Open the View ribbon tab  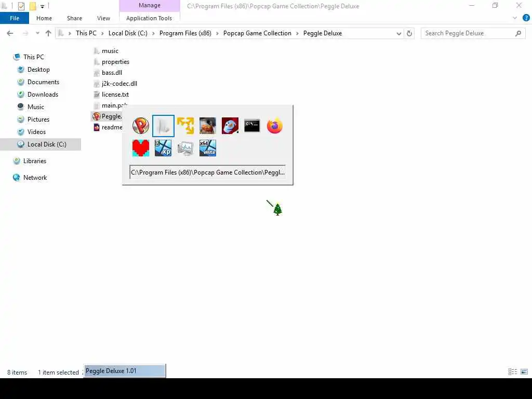(x=103, y=18)
